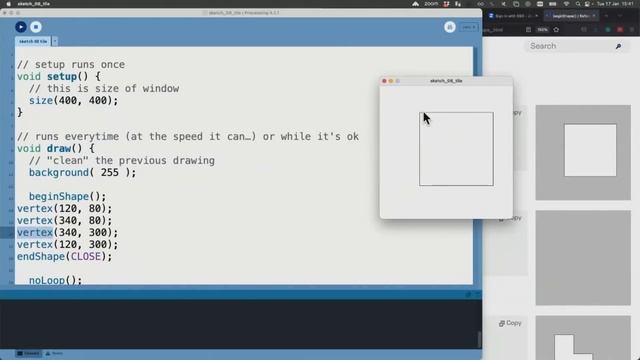Click the drawn square in sketch output window
The image size is (640, 360).
click(456, 149)
